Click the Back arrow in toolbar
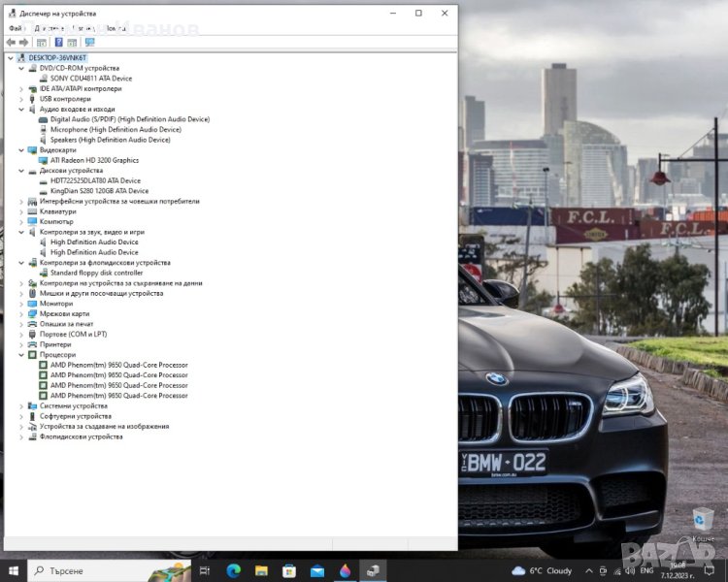 (x=11, y=43)
